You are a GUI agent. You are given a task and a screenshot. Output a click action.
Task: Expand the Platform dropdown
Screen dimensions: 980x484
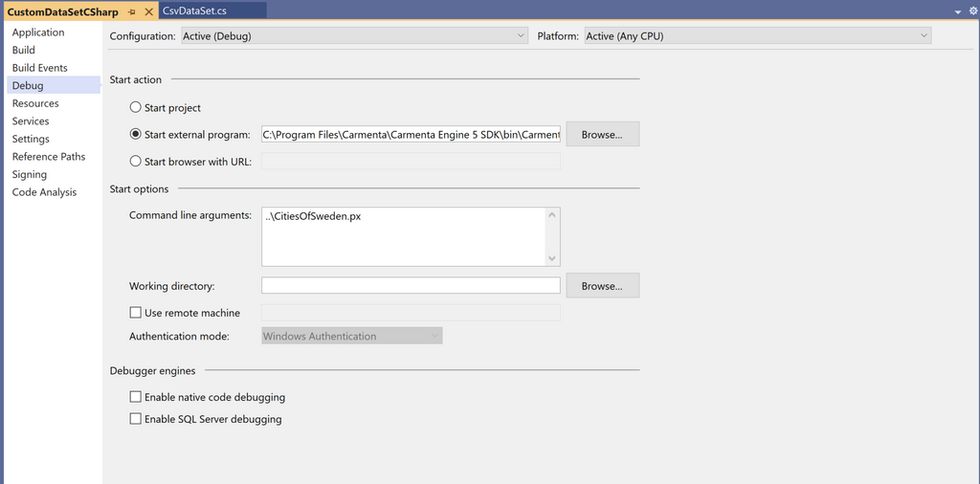click(x=758, y=36)
